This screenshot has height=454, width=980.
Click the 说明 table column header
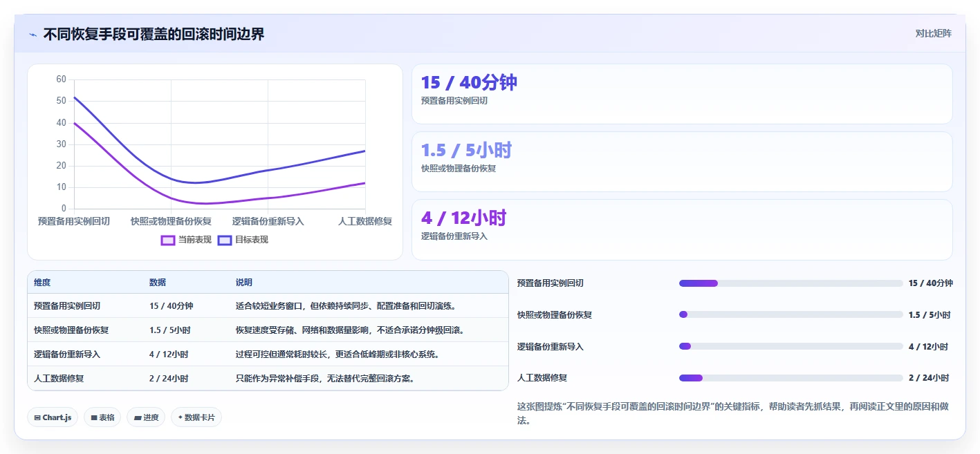[244, 283]
